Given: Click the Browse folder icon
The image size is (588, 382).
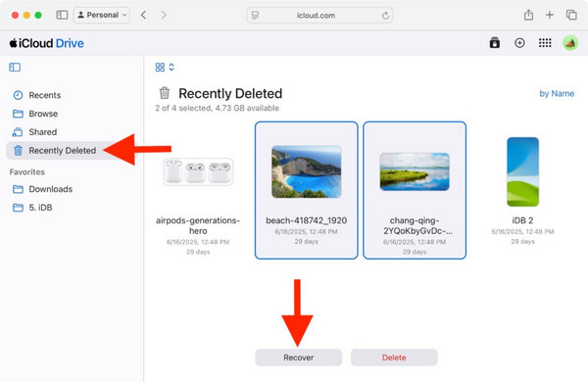Looking at the screenshot, I should click(x=18, y=114).
